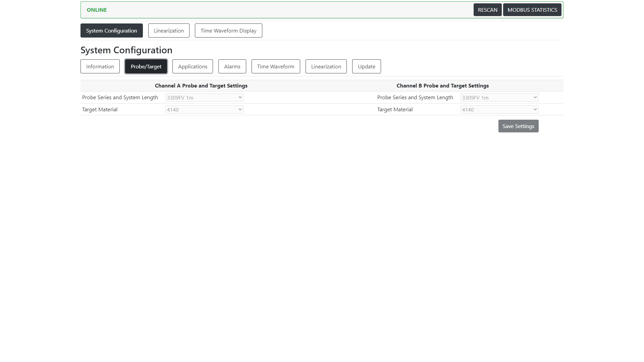Select Linearization top-level tab
Viewport: 644px width, 362px height.
pos(168,30)
